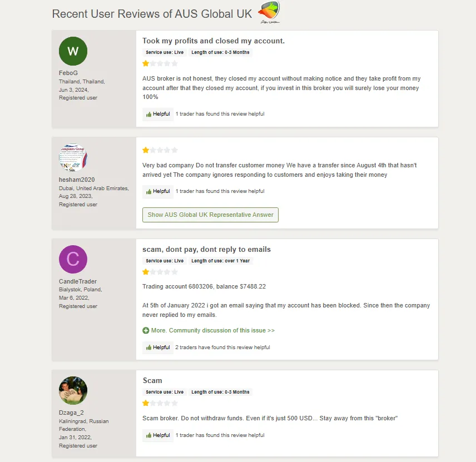Click the star rating on hesham2020's review
This screenshot has height=462, width=476.
point(160,150)
